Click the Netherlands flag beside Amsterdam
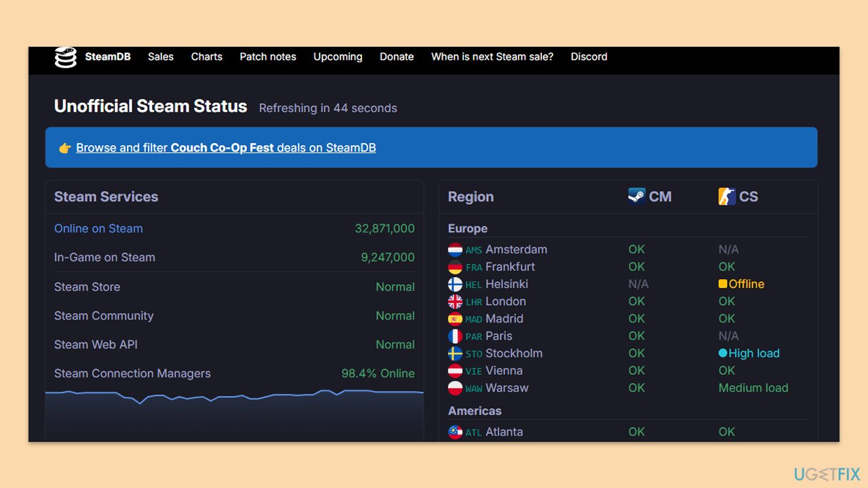 point(455,249)
